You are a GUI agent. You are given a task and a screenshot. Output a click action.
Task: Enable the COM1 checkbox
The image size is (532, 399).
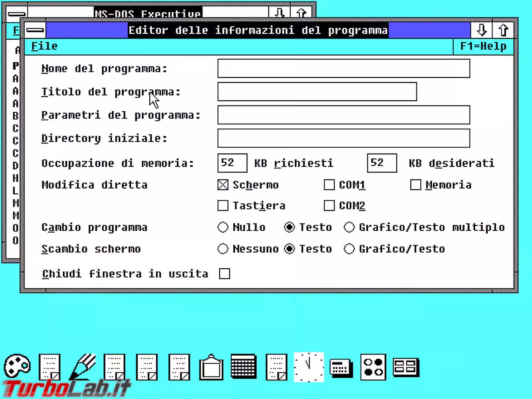(329, 185)
